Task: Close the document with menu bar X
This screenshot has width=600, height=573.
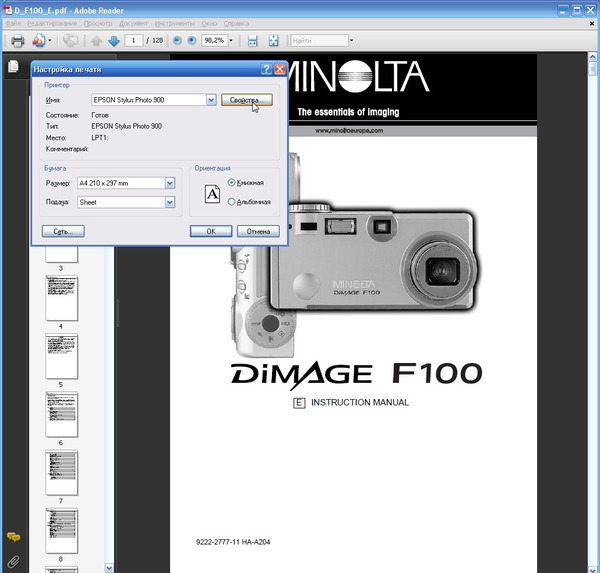Action: (x=592, y=23)
